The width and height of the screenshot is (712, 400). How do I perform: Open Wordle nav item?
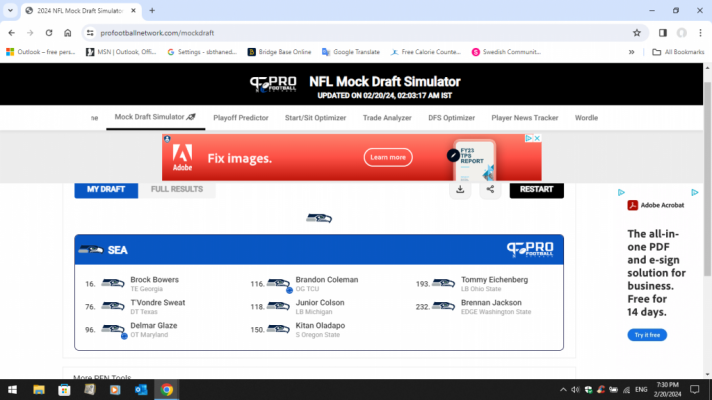click(x=586, y=118)
